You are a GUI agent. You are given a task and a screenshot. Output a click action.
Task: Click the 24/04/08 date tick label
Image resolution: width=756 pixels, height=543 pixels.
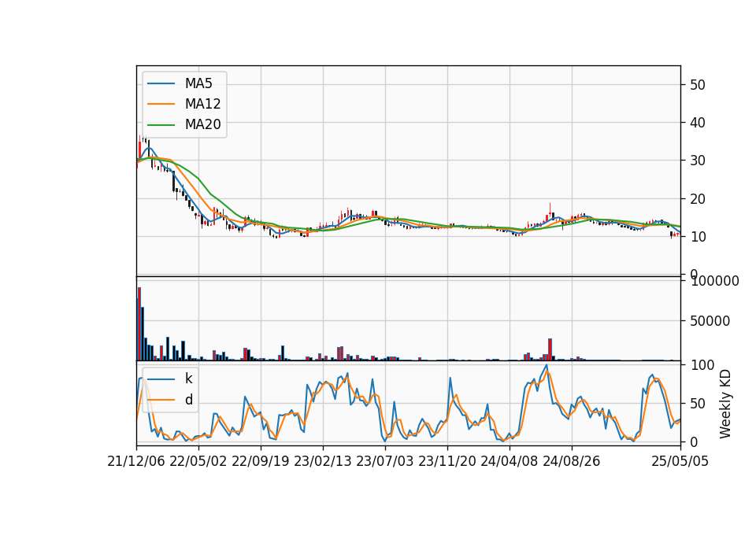point(510,461)
